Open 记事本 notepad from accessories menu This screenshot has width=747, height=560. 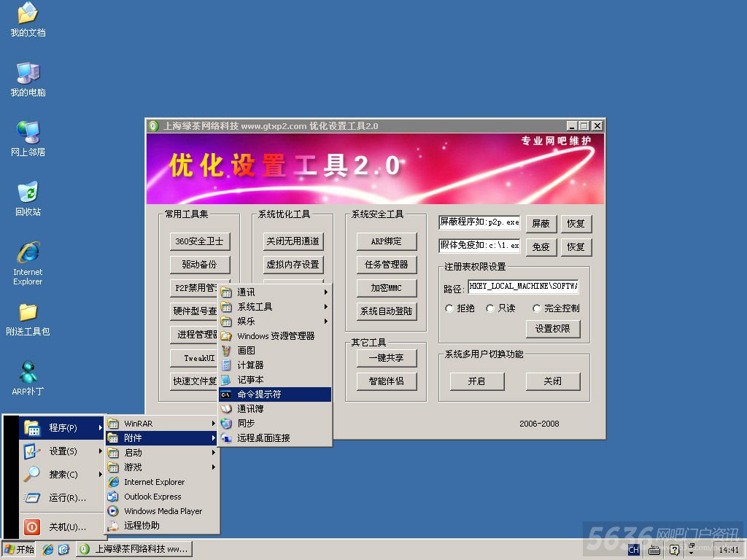275,379
